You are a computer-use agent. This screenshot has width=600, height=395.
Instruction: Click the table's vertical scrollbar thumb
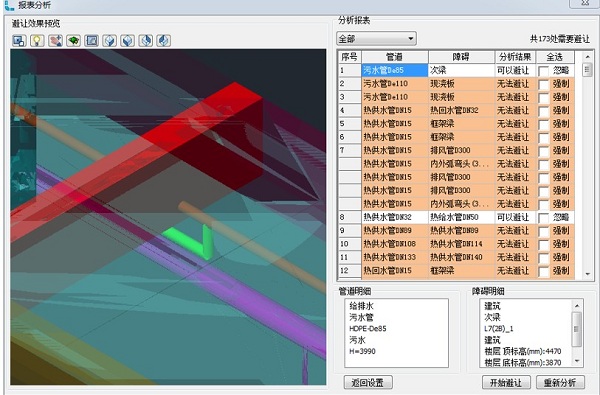(587, 70)
